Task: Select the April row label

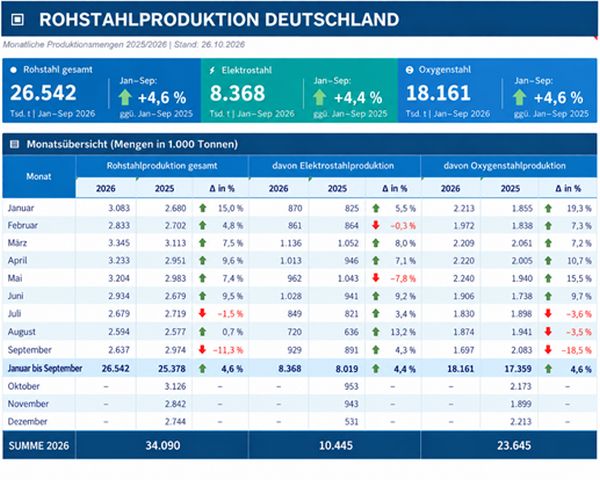Action: 17,261
